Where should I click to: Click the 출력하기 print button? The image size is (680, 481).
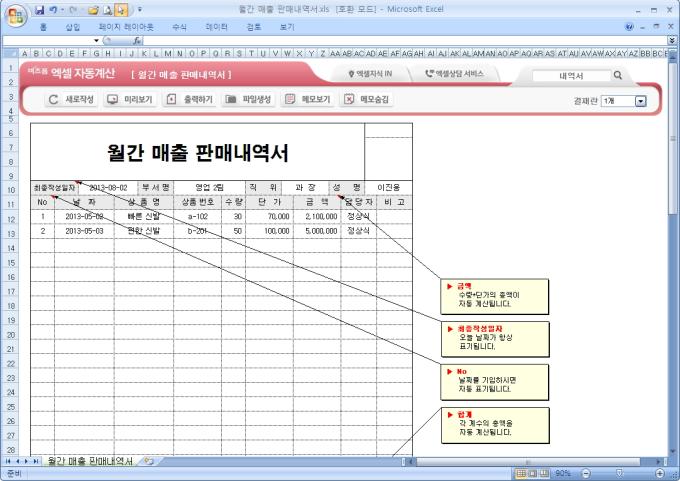tap(190, 99)
